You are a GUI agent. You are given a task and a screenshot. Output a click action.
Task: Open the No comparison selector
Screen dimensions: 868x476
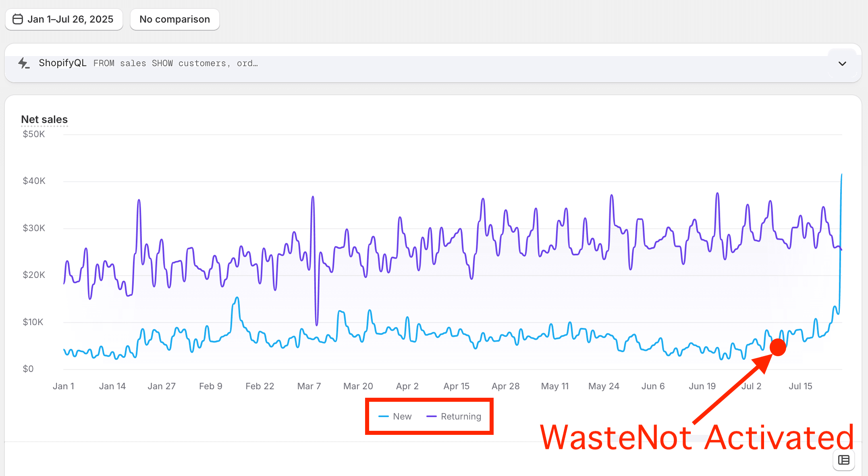[x=174, y=19]
